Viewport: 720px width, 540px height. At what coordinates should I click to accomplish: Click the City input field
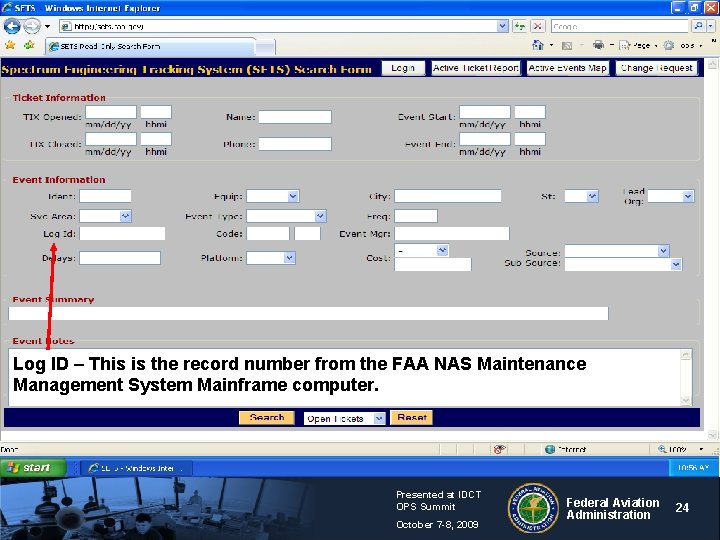448,196
